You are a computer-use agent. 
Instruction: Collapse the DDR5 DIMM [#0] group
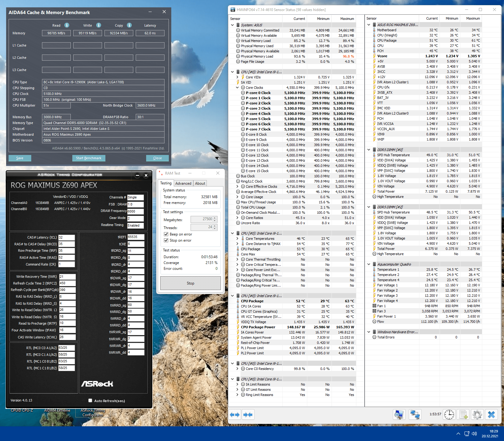tap(369, 150)
